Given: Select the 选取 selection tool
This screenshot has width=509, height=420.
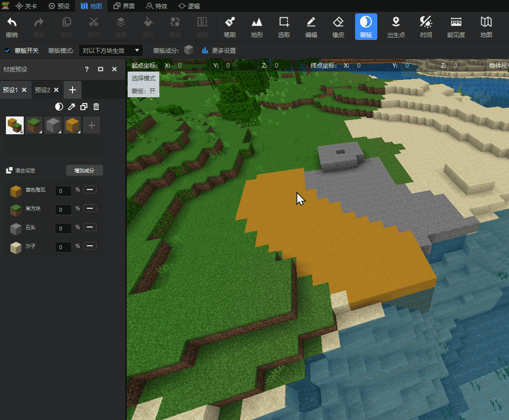Looking at the screenshot, I should point(284,27).
